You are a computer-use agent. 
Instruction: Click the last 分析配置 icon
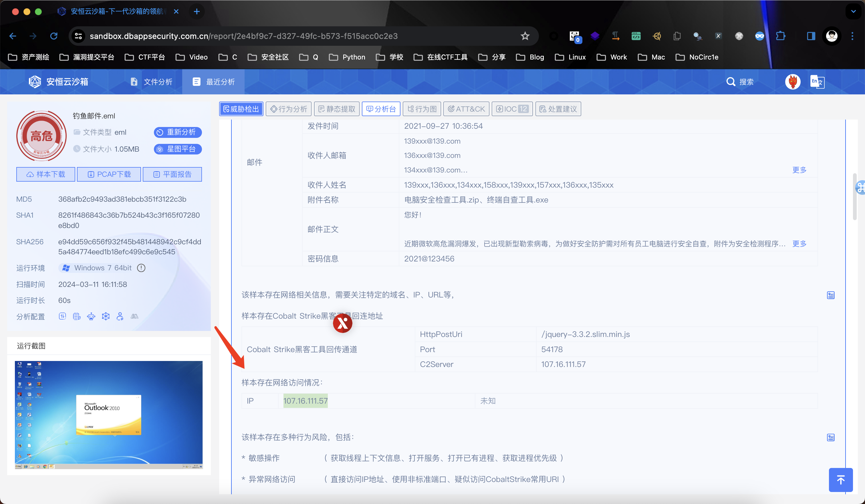click(134, 316)
